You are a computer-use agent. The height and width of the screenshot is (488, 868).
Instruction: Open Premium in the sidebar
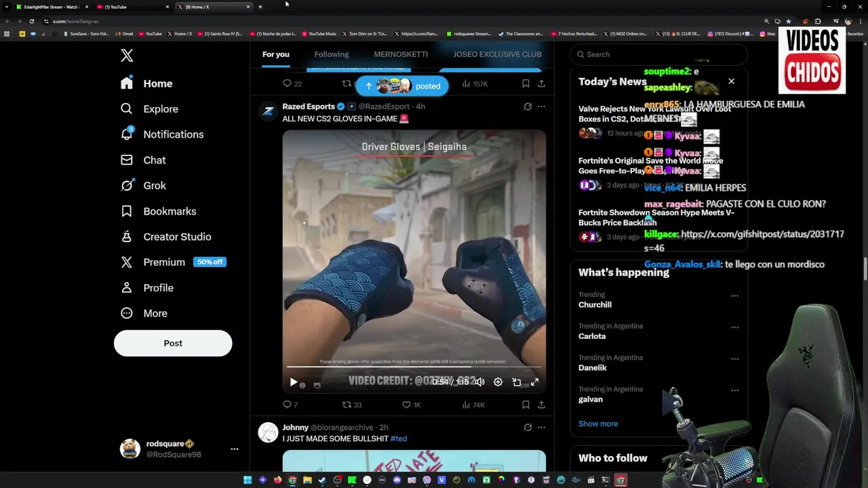click(x=172, y=262)
